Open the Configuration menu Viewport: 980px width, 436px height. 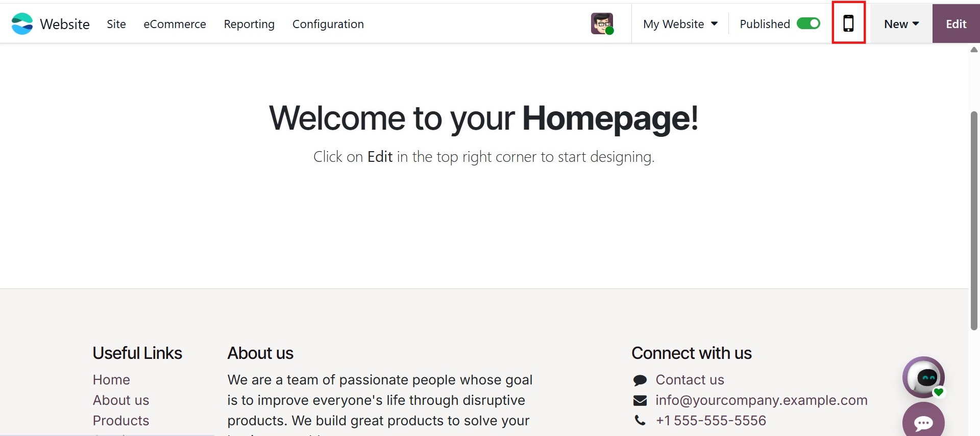pyautogui.click(x=328, y=24)
